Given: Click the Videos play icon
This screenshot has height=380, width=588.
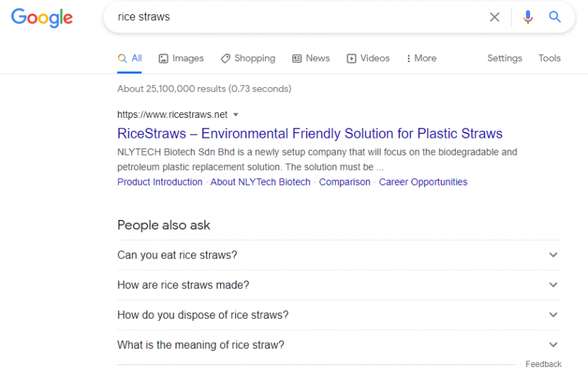Looking at the screenshot, I should (x=352, y=59).
